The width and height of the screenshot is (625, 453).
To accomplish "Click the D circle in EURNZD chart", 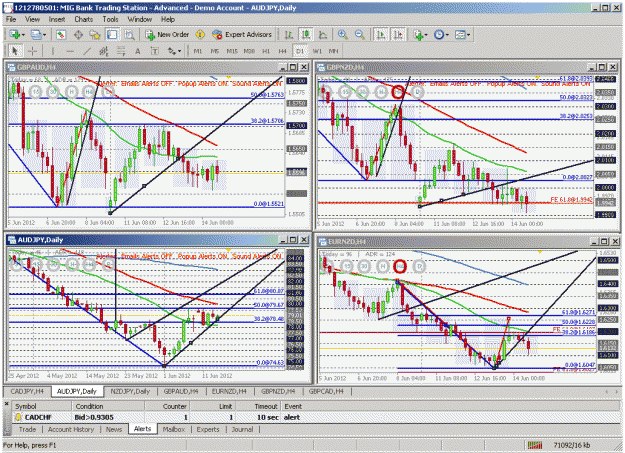I will tap(419, 266).
